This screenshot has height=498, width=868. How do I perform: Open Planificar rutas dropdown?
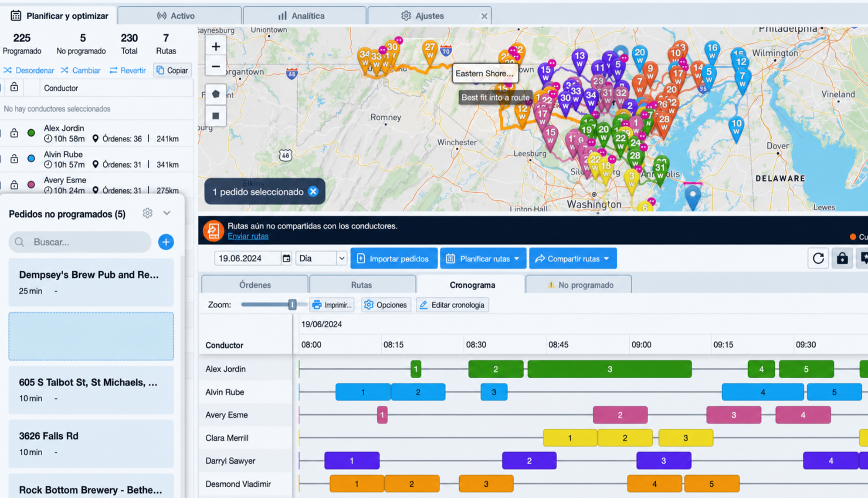click(483, 259)
